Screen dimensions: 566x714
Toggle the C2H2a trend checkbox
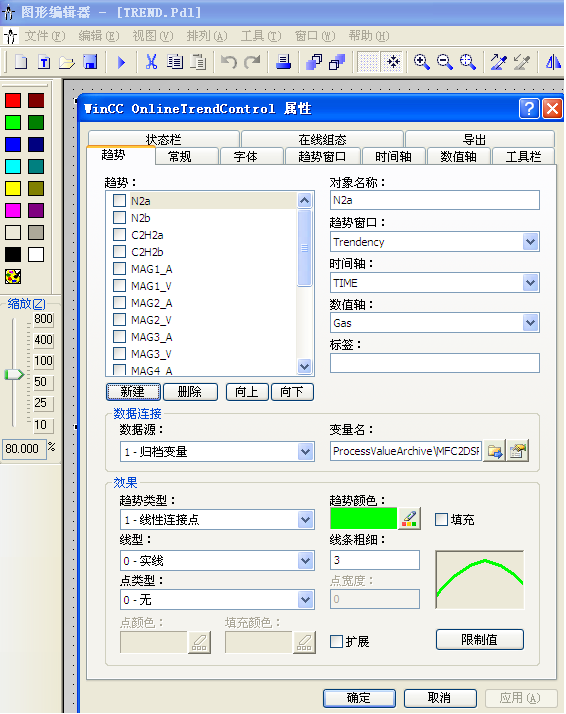coord(119,235)
